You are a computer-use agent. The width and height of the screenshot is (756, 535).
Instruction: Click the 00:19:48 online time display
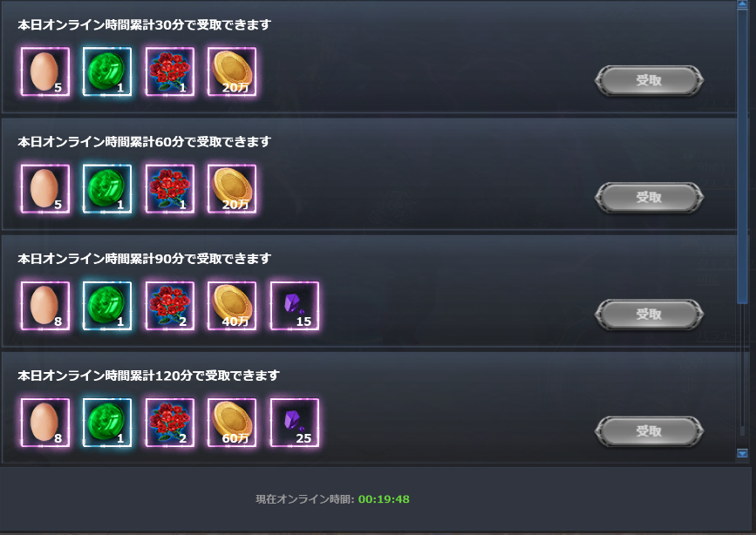tap(384, 499)
